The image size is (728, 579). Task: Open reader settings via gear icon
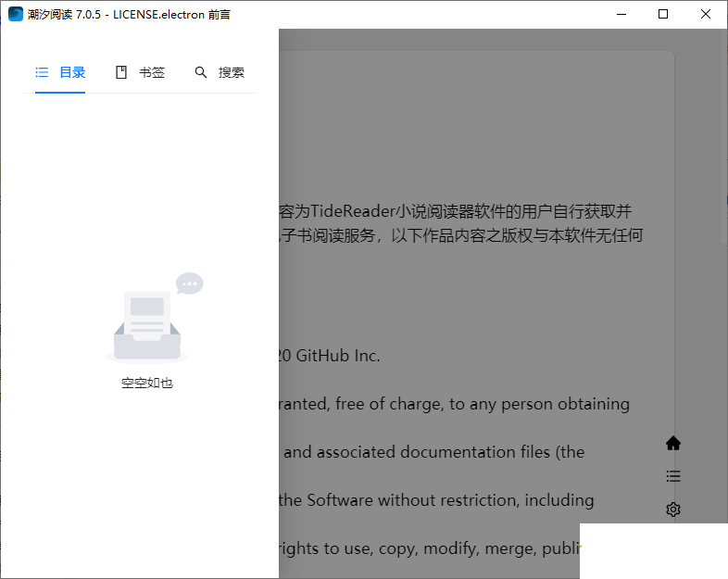coord(672,510)
